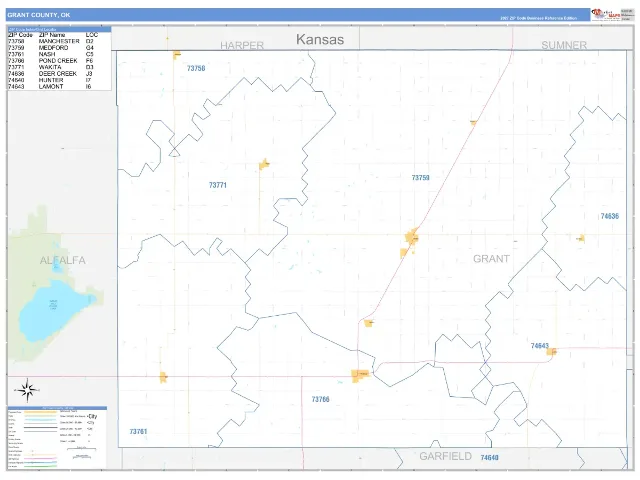Click the LOC column header
Image resolution: width=640 pixels, height=480 pixels.
tap(92, 35)
